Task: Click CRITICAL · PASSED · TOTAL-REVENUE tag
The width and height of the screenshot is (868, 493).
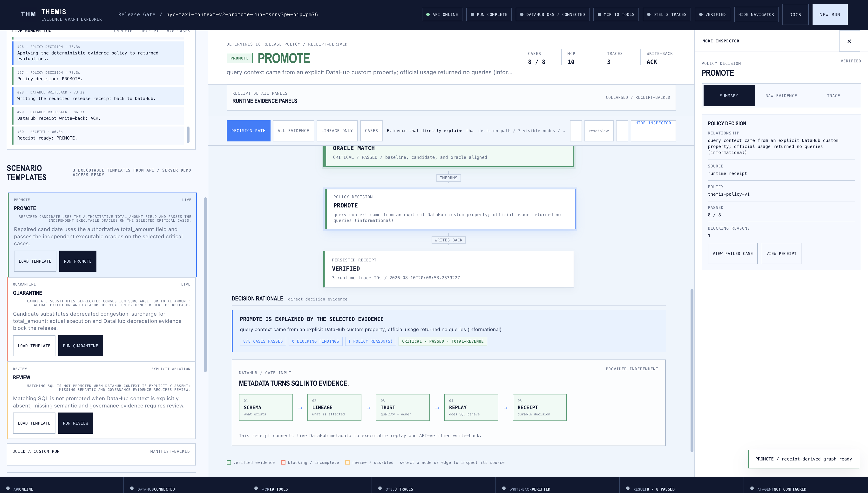Action: 442,341
